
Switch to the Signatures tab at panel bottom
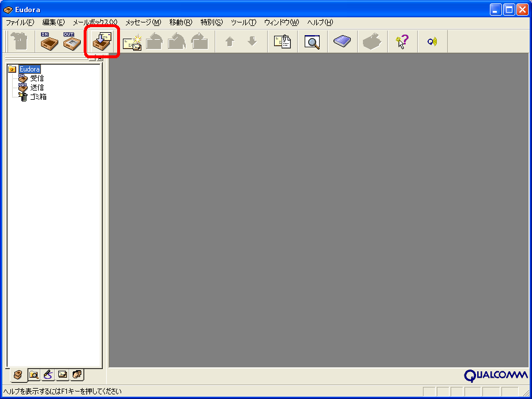(48, 375)
